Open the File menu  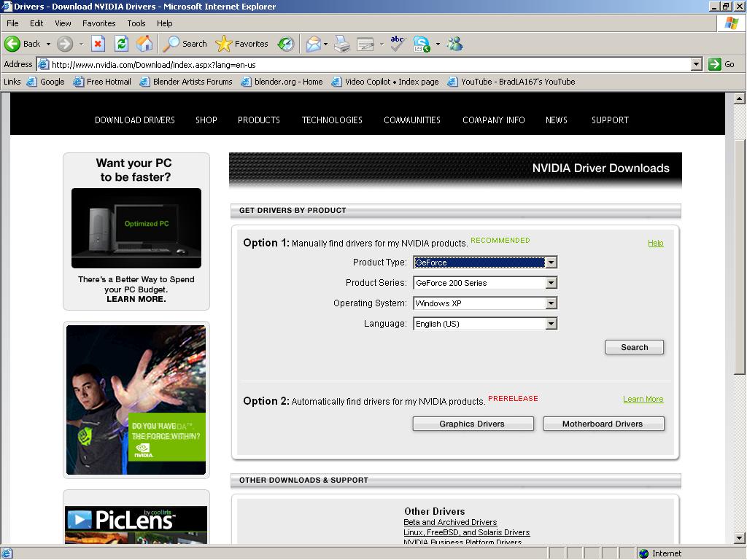13,23
